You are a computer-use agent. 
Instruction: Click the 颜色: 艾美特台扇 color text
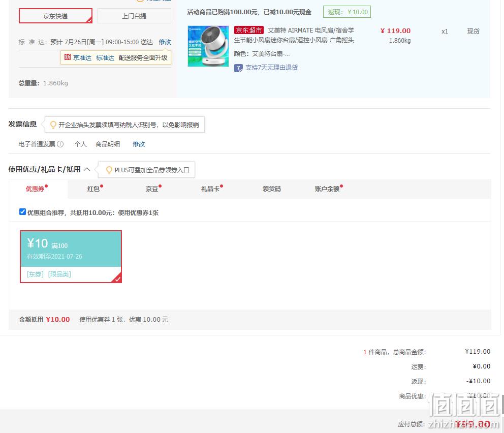click(x=262, y=54)
